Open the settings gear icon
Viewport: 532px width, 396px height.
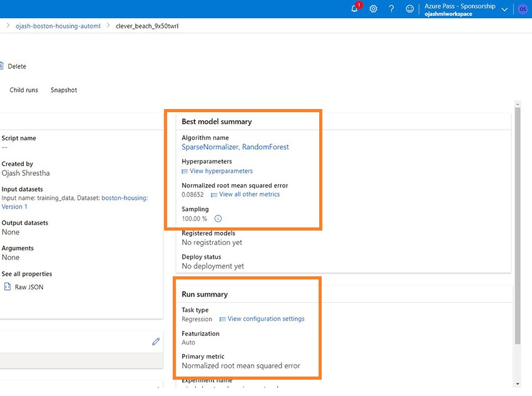click(x=373, y=9)
